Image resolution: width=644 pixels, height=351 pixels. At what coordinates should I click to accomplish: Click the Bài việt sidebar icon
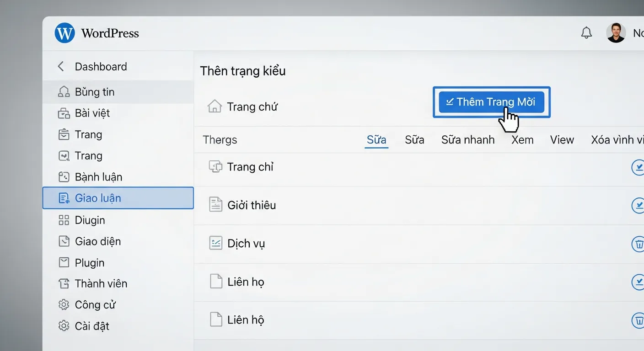pos(64,113)
